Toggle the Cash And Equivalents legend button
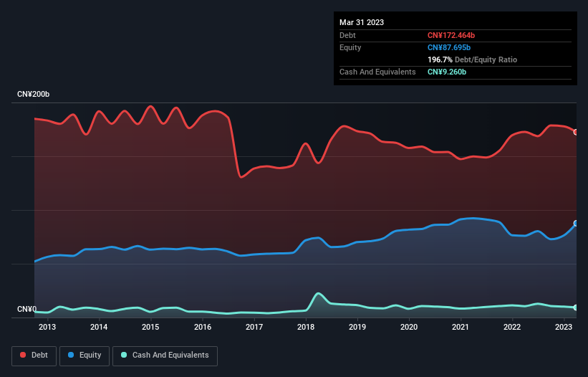This screenshot has width=588, height=377. [165, 355]
